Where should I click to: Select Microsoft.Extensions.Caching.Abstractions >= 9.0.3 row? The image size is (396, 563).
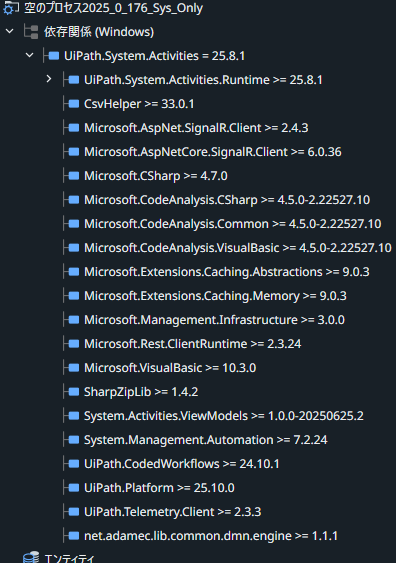tap(227, 272)
